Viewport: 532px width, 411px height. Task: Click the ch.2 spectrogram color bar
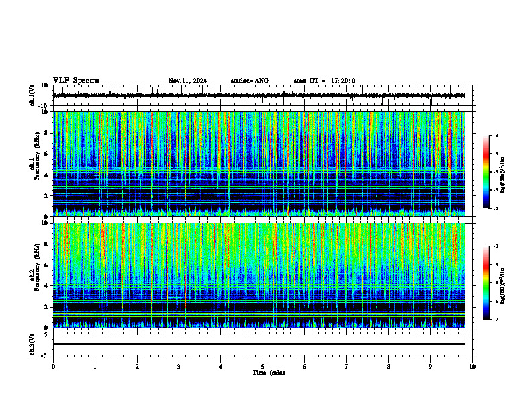click(486, 283)
